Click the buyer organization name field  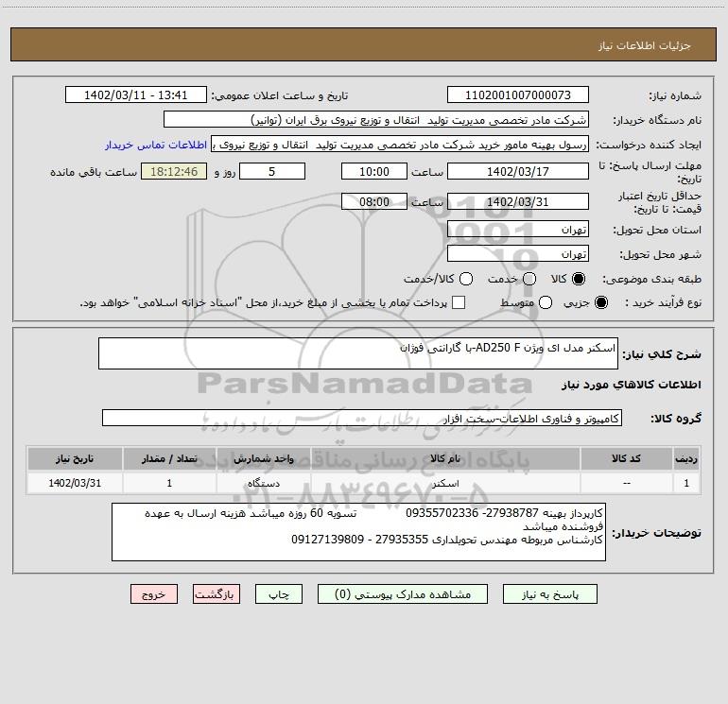376,119
